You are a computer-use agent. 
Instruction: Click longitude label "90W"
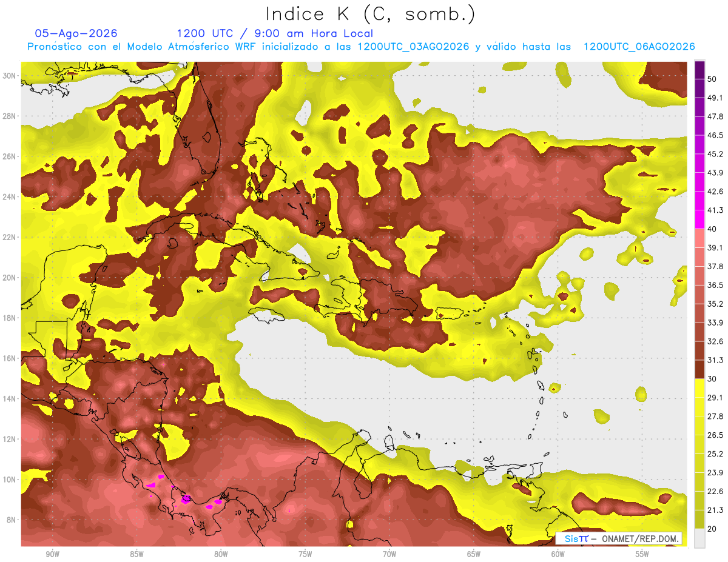pyautogui.click(x=52, y=554)
